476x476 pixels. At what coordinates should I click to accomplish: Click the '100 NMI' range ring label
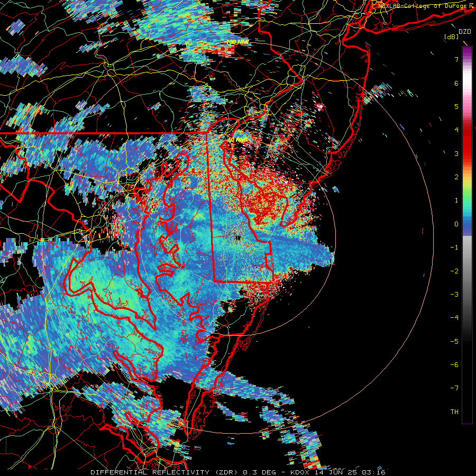pyautogui.click(x=237, y=42)
